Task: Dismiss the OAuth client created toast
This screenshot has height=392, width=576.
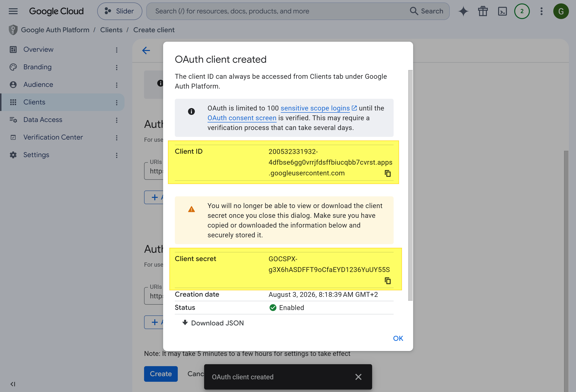Action: coord(358,377)
